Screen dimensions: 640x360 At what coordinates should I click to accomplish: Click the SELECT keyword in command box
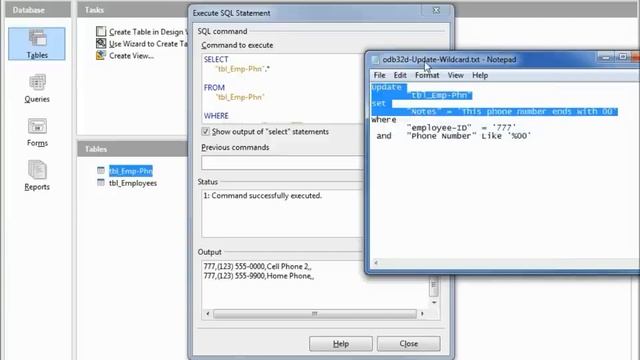[216, 59]
